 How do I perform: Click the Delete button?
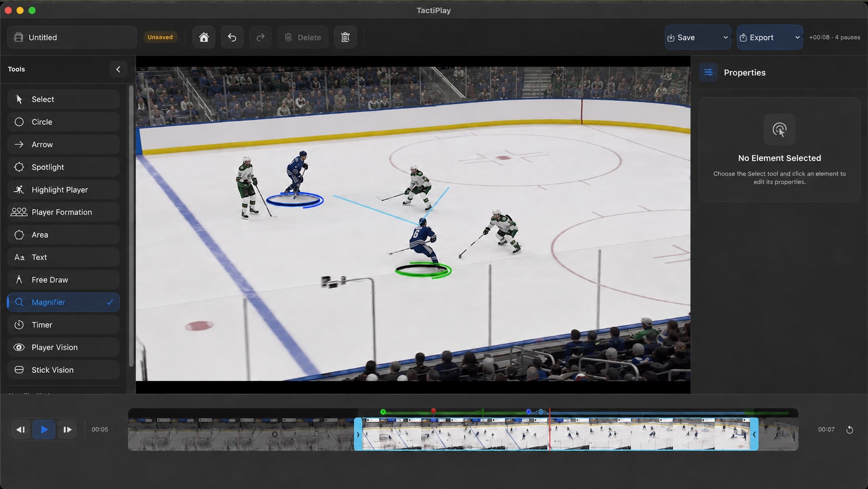click(303, 37)
